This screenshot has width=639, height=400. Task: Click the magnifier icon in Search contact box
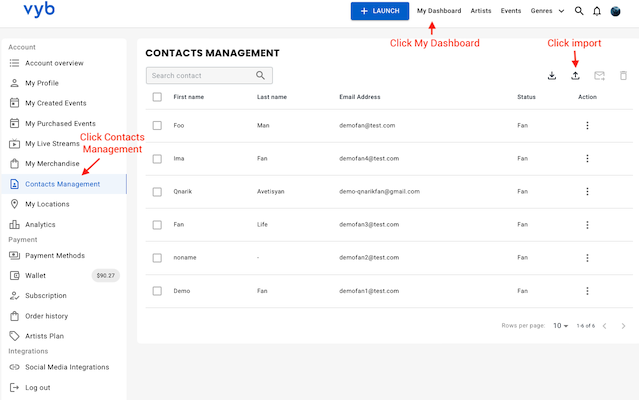tap(260, 75)
